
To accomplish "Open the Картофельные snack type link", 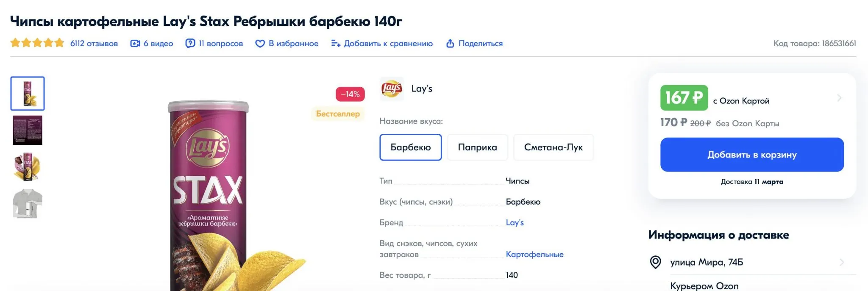I will 534,254.
